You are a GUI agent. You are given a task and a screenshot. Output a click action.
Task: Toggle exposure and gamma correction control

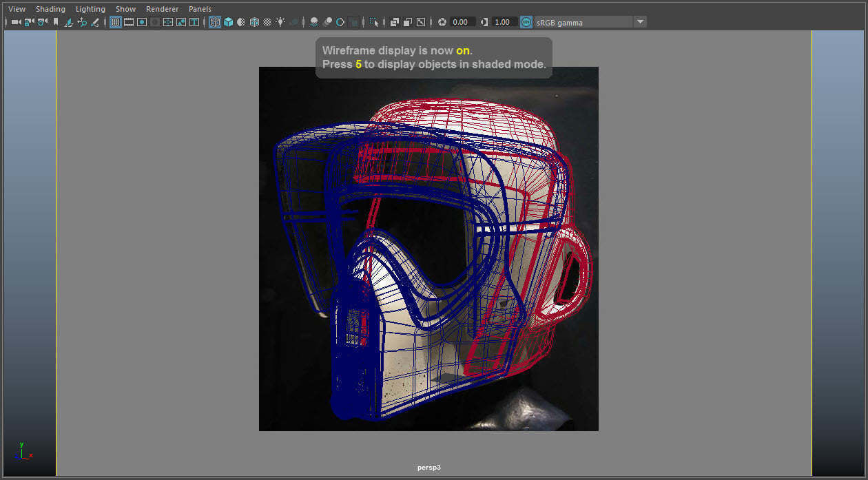click(525, 21)
